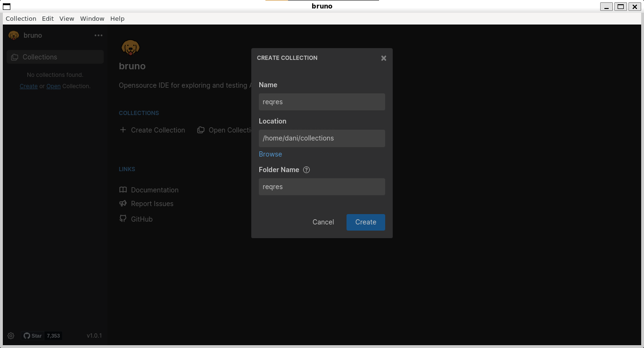The width and height of the screenshot is (644, 348).
Task: Click Browse to choose a location
Action: pyautogui.click(x=270, y=154)
